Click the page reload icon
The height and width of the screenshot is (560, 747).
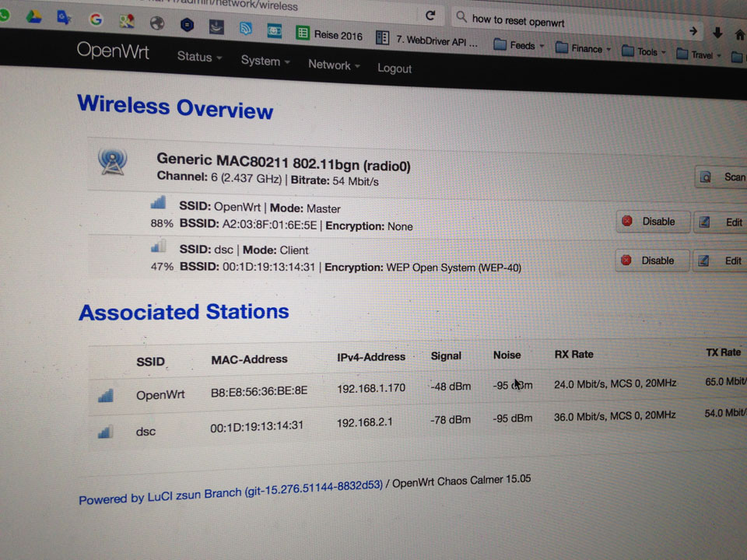pyautogui.click(x=430, y=15)
